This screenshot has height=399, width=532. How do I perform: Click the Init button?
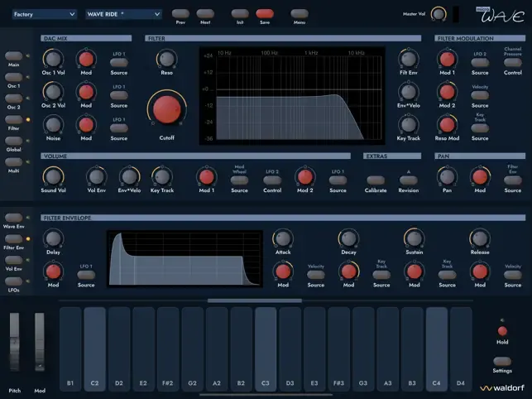pos(240,14)
